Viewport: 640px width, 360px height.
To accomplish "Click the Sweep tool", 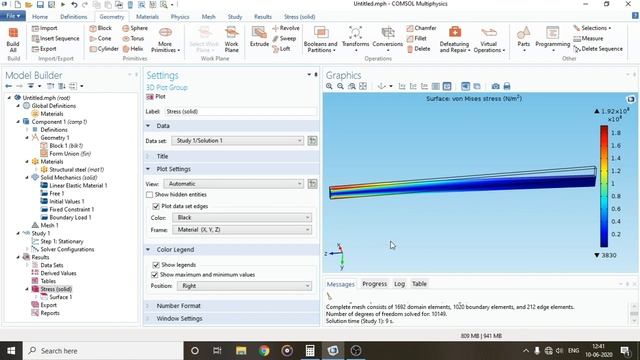I will point(284,38).
